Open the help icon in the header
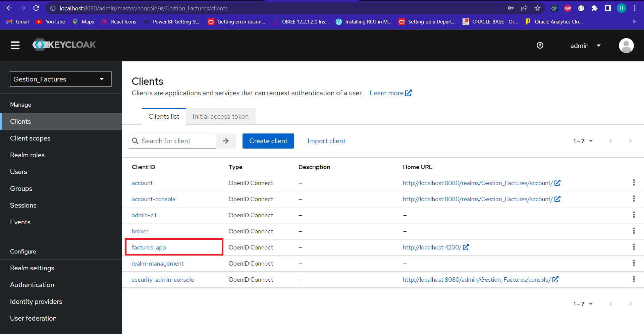Viewport: 644px width, 334px height. point(540,45)
